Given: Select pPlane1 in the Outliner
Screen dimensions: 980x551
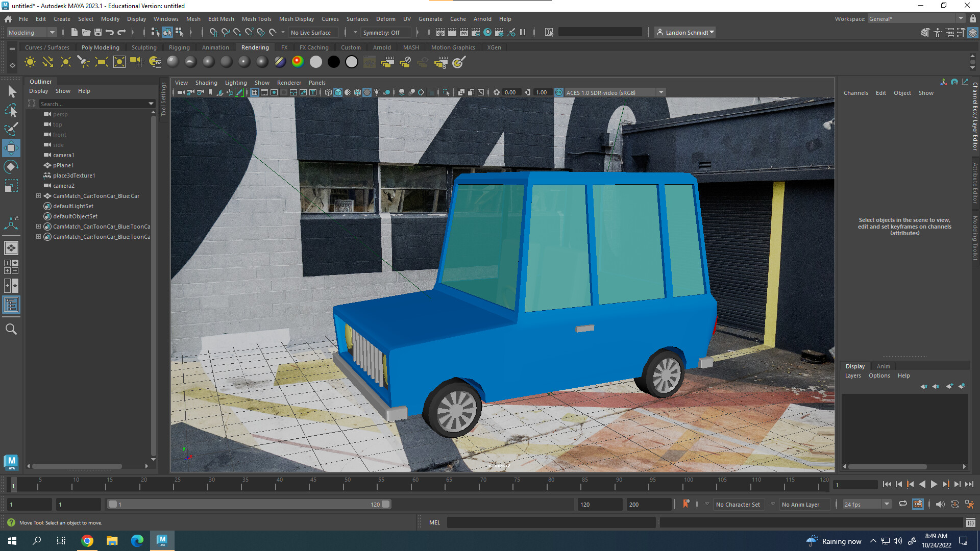Looking at the screenshot, I should point(64,165).
